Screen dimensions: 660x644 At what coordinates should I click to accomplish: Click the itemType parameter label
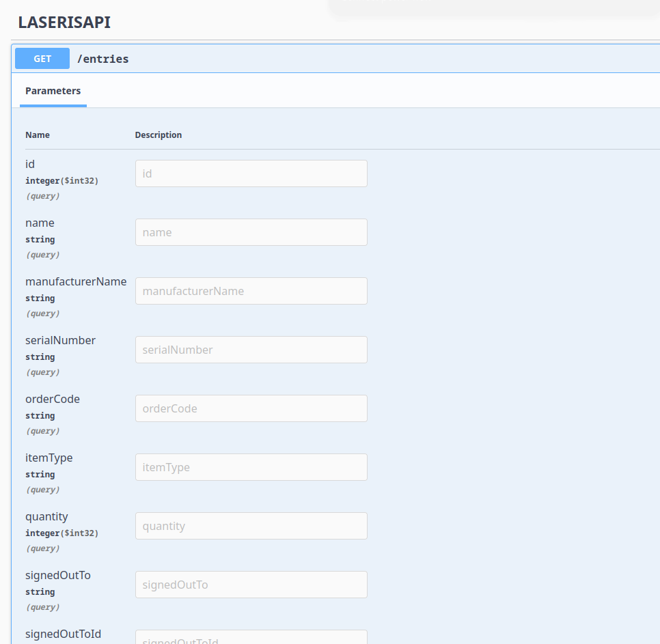[x=49, y=458]
